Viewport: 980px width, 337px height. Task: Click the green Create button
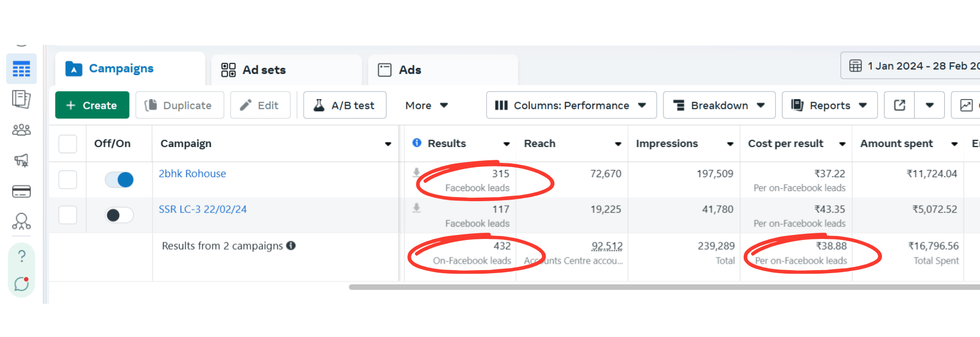click(92, 105)
